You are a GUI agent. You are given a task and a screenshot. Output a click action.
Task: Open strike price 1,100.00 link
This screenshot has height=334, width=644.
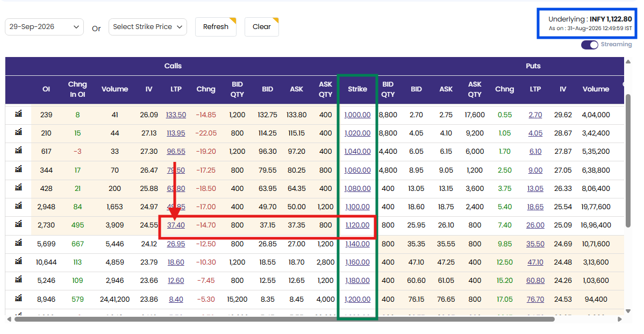pyautogui.click(x=357, y=207)
